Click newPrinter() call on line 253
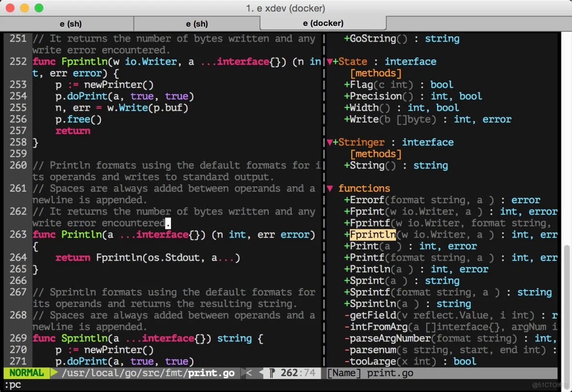Screen dimensions: 572x392 (119, 85)
